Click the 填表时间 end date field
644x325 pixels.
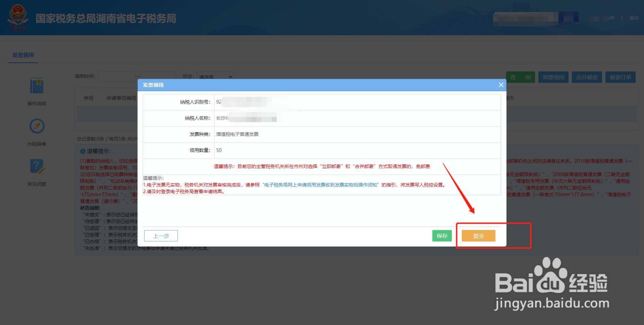click(158, 76)
